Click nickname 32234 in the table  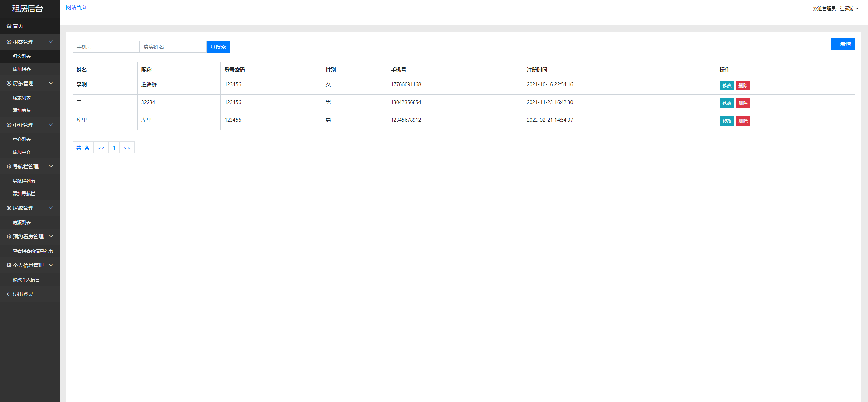click(x=148, y=102)
